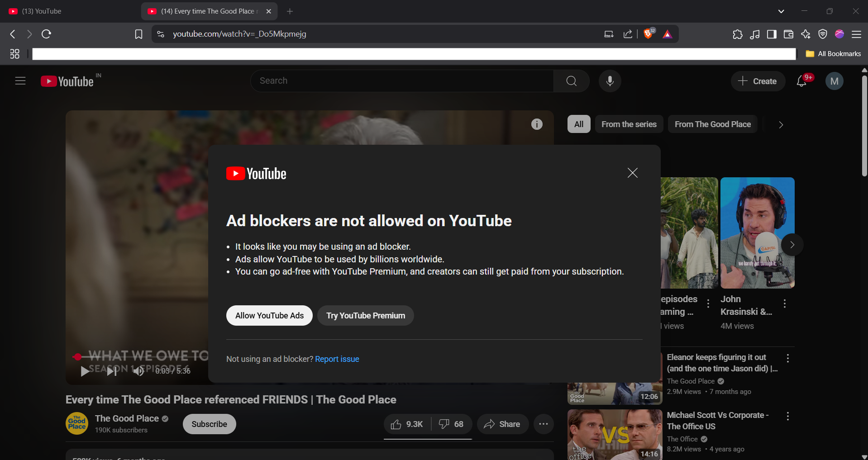Click the search magnifier button
Viewport: 868px width, 460px height.
coord(571,81)
